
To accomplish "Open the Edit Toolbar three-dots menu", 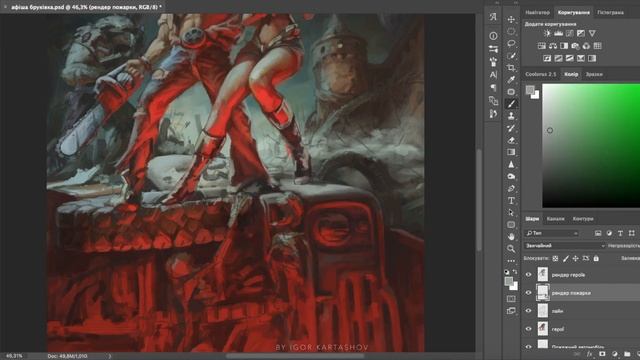I will (511, 261).
